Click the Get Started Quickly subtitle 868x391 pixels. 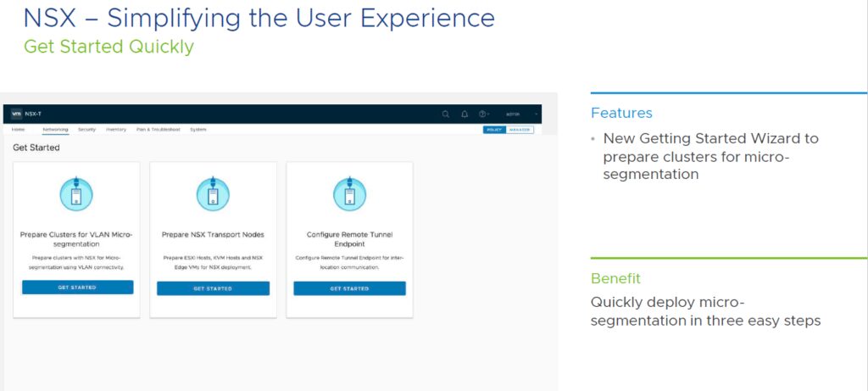pyautogui.click(x=109, y=47)
